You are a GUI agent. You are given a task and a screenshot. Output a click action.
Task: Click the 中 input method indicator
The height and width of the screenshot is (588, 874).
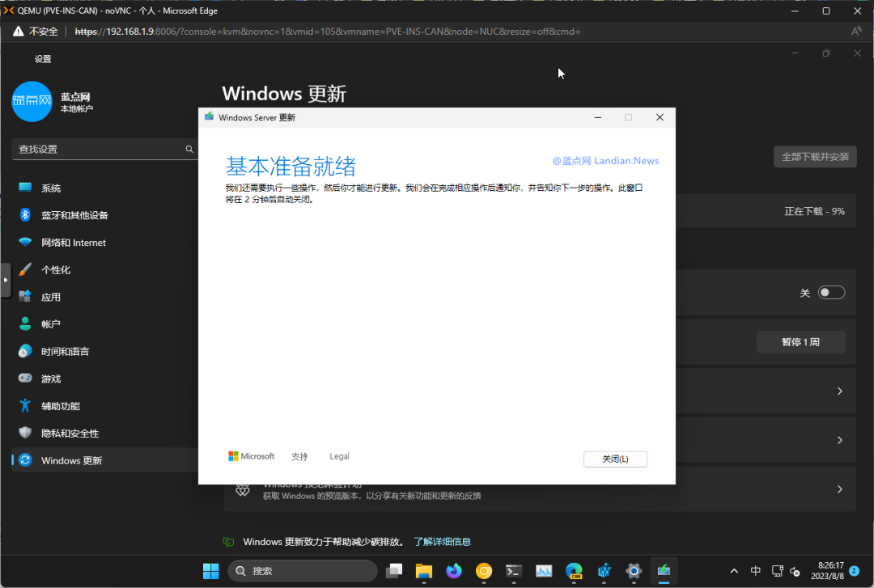click(x=755, y=571)
